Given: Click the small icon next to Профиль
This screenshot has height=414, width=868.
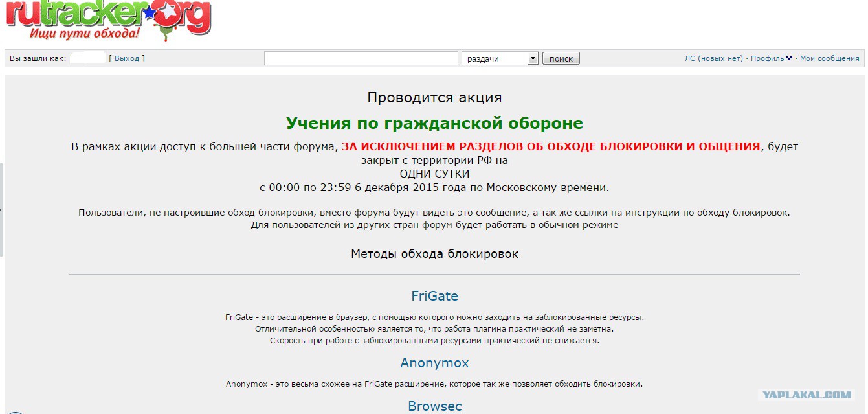Looking at the screenshot, I should [x=789, y=58].
